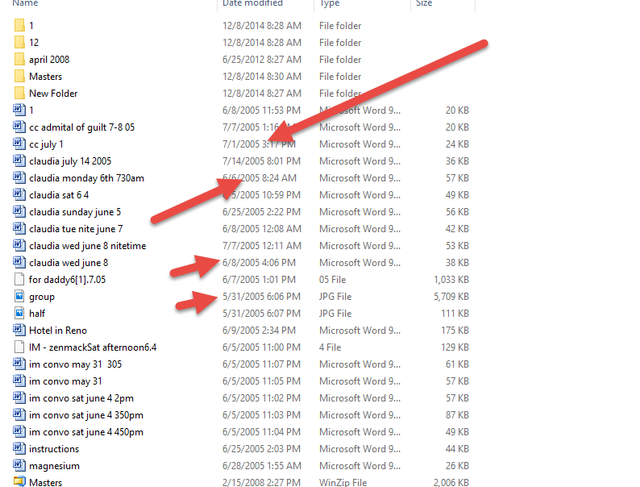Click Word icon of 'claudia sunday june 5'
Image resolution: width=640 pixels, height=487 pixels.
(19, 211)
